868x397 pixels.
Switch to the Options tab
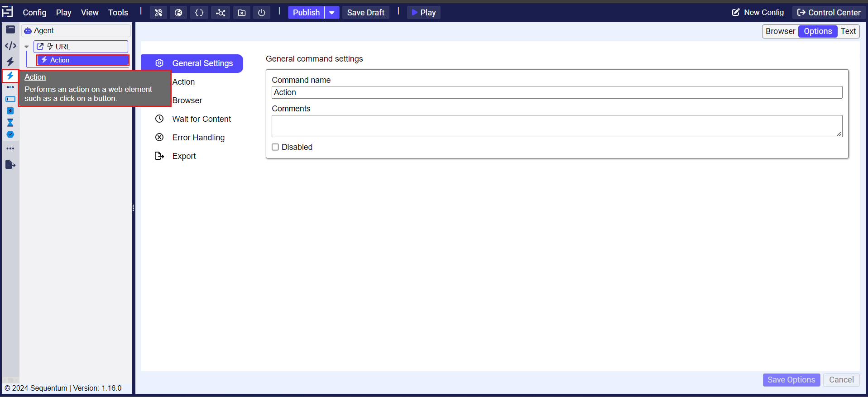pyautogui.click(x=818, y=31)
